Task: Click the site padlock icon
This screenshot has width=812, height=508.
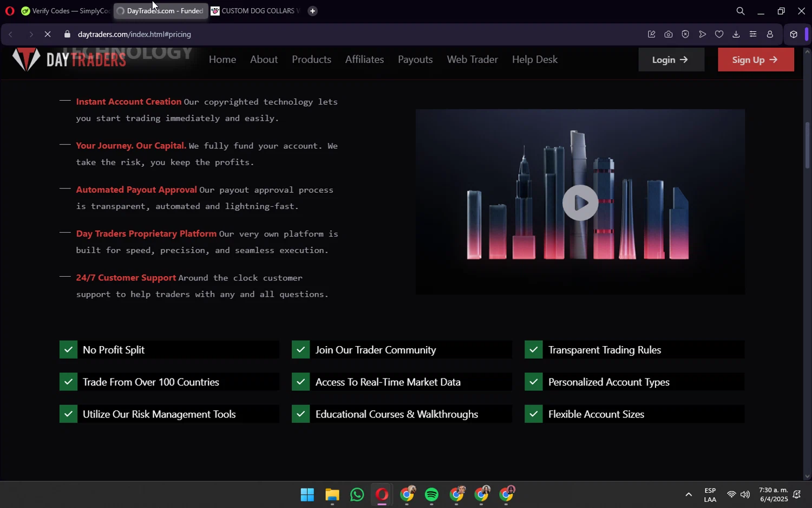Action: [x=67, y=34]
